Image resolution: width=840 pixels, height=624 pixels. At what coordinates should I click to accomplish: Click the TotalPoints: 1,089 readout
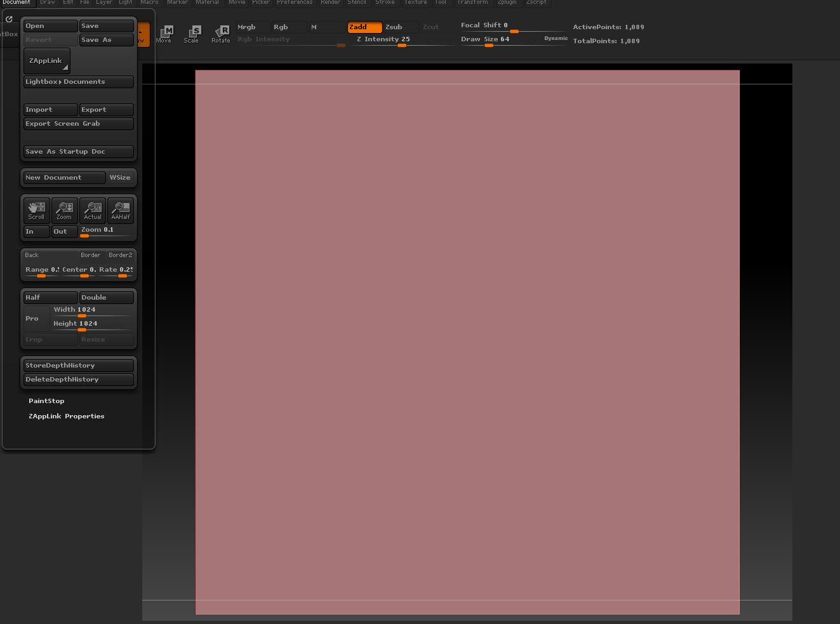pos(606,41)
